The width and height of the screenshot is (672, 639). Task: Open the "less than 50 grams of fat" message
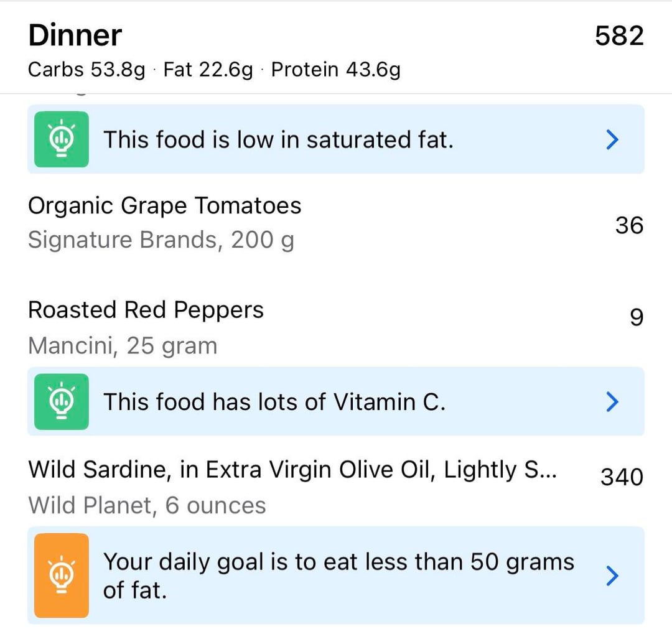tap(338, 576)
